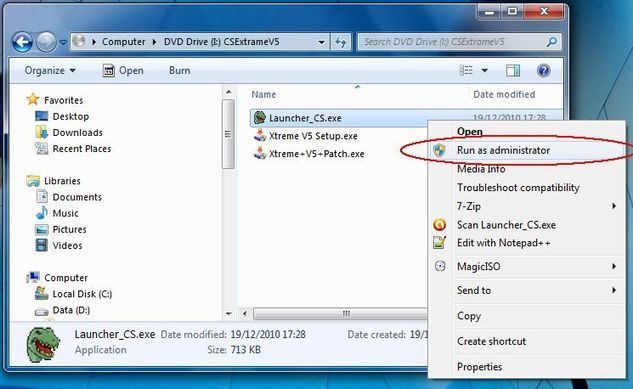Click the MagicISO disc icon in context menu

[439, 266]
